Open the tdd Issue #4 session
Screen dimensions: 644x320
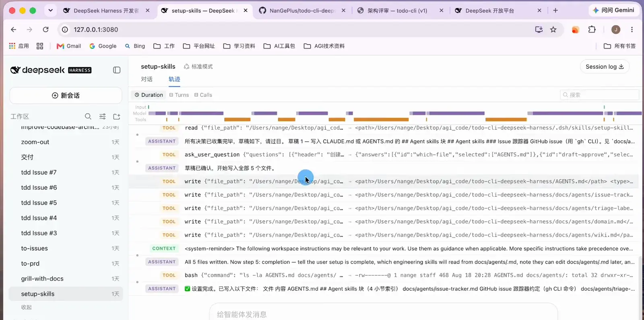(x=66, y=218)
